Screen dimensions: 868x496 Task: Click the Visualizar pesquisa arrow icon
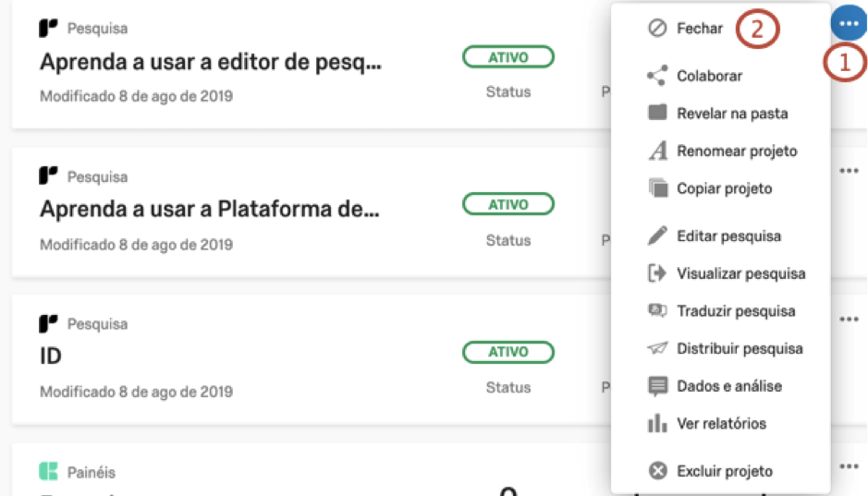pyautogui.click(x=657, y=273)
